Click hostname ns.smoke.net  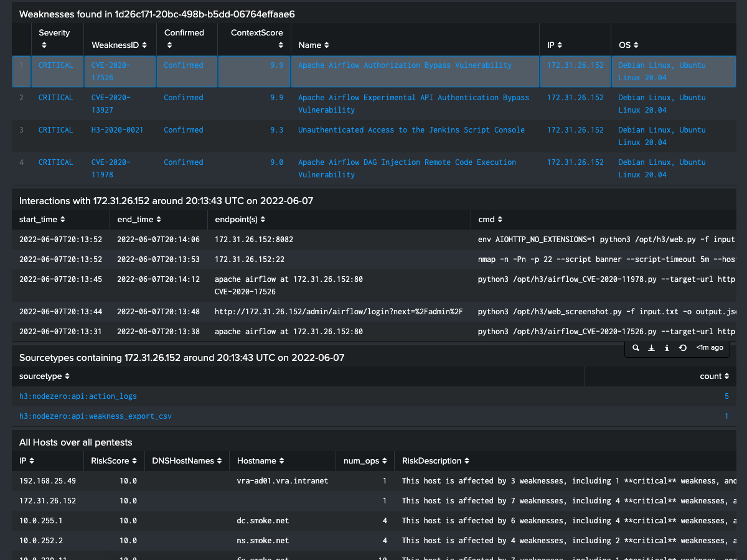(x=263, y=541)
